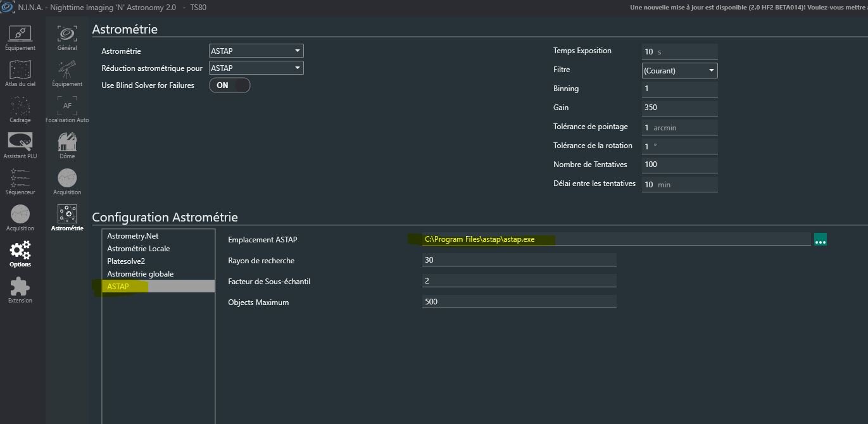Open the Séquenceur section
868x424 pixels.
click(x=20, y=182)
